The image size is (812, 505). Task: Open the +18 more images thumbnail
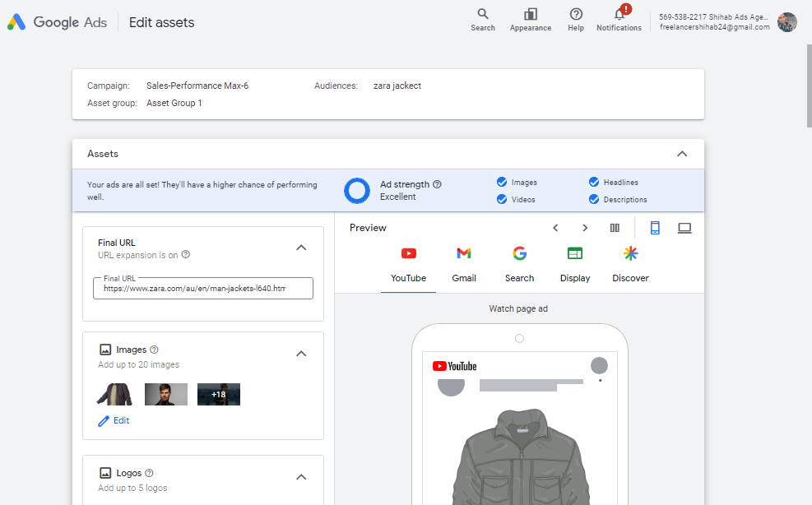[x=219, y=394]
